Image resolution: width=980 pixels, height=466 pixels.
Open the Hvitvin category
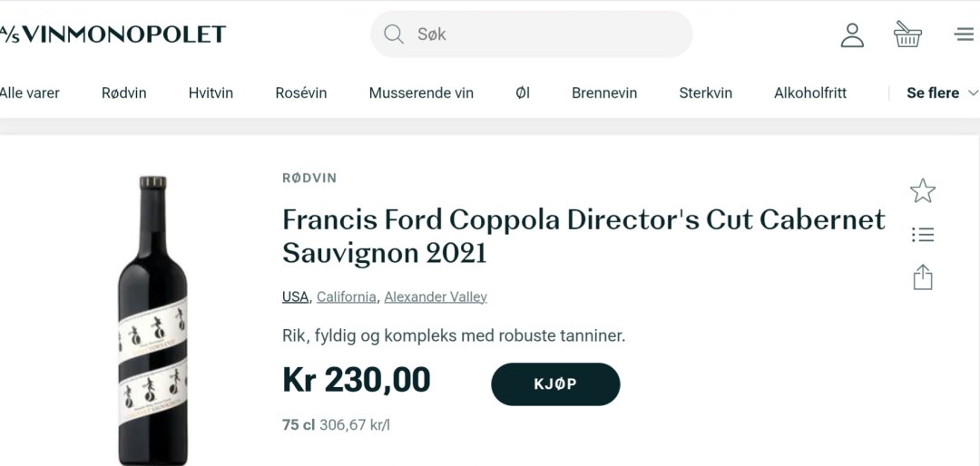211,92
